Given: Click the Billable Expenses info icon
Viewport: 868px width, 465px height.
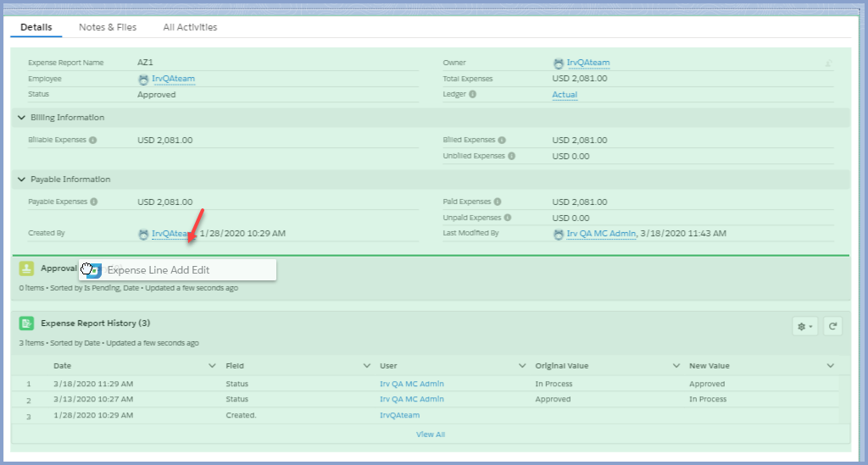Looking at the screenshot, I should tap(93, 140).
